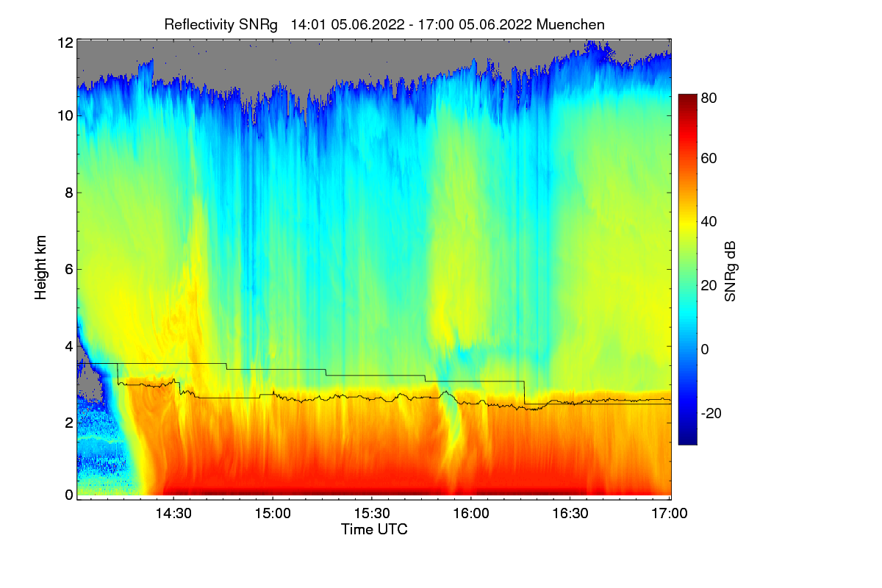Click the "Time UTC" axis label

[374, 528]
